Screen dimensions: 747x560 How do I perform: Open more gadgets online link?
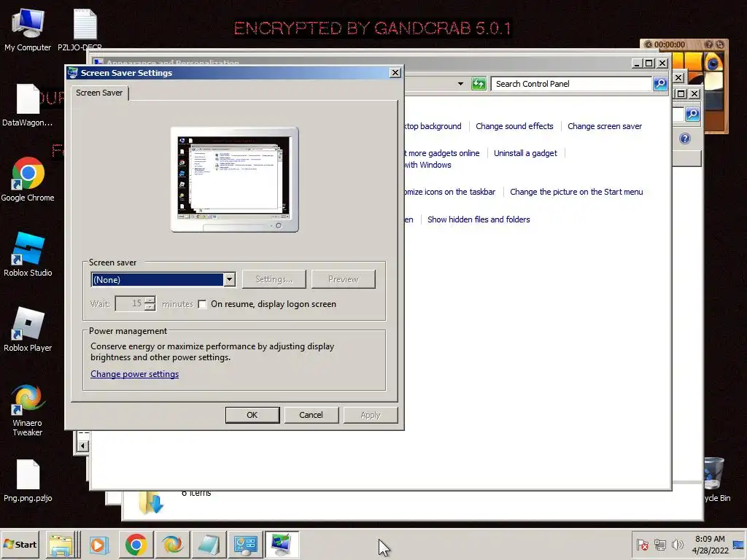pyautogui.click(x=442, y=153)
